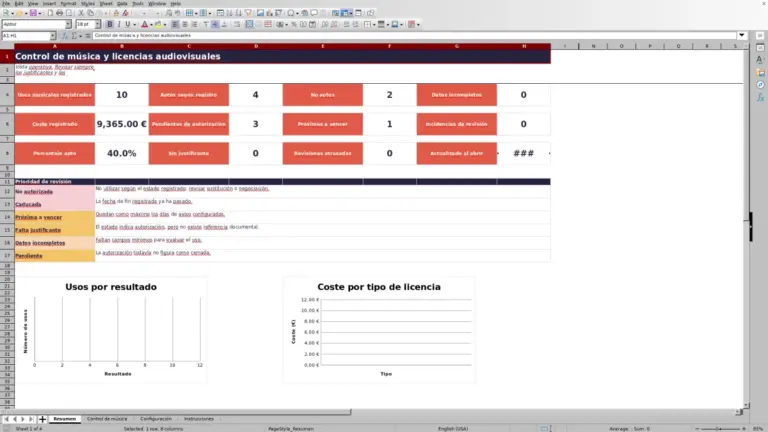Open the Background Color dropdown arrow

coord(165,24)
